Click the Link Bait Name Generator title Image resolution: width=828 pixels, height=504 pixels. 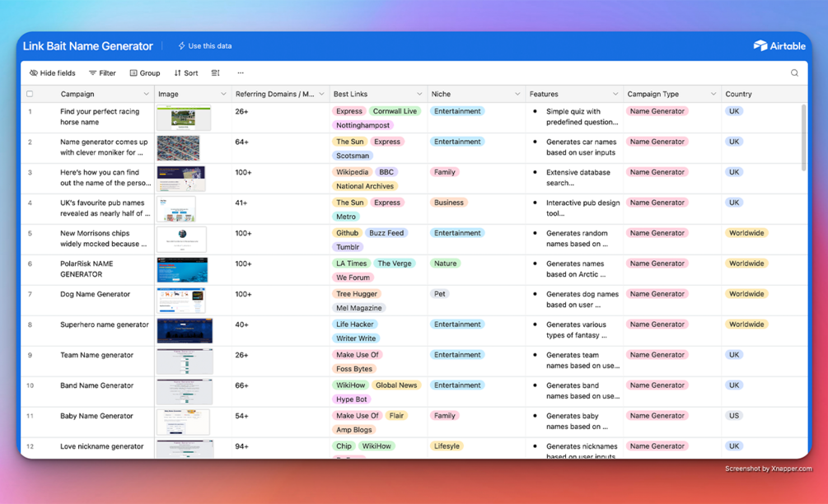[x=87, y=46]
